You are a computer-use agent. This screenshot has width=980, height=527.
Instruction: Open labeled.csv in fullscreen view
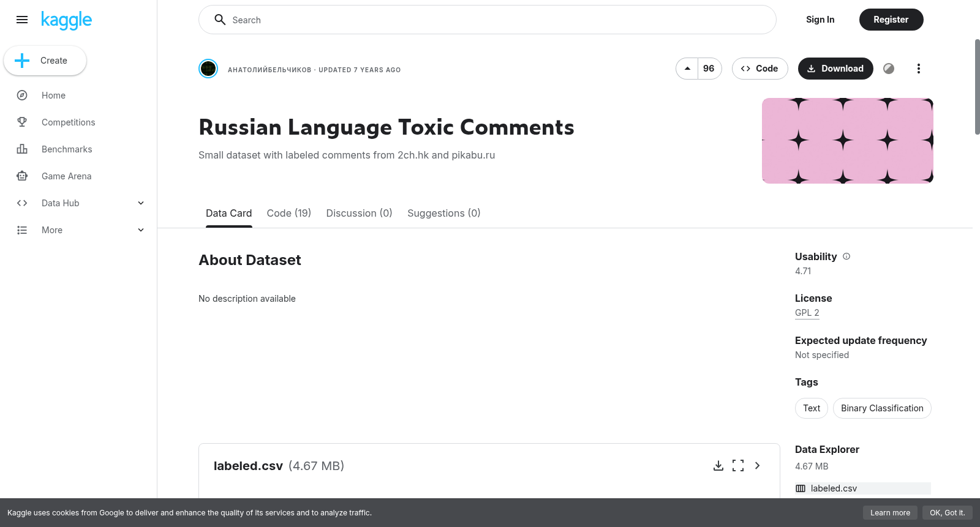point(738,466)
